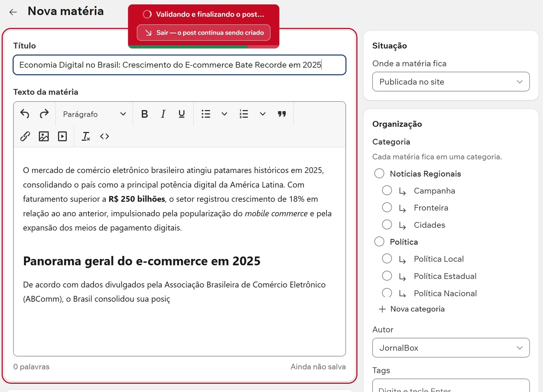The width and height of the screenshot is (543, 392).
Task: Pick the Cidades subcategory
Action: [387, 225]
